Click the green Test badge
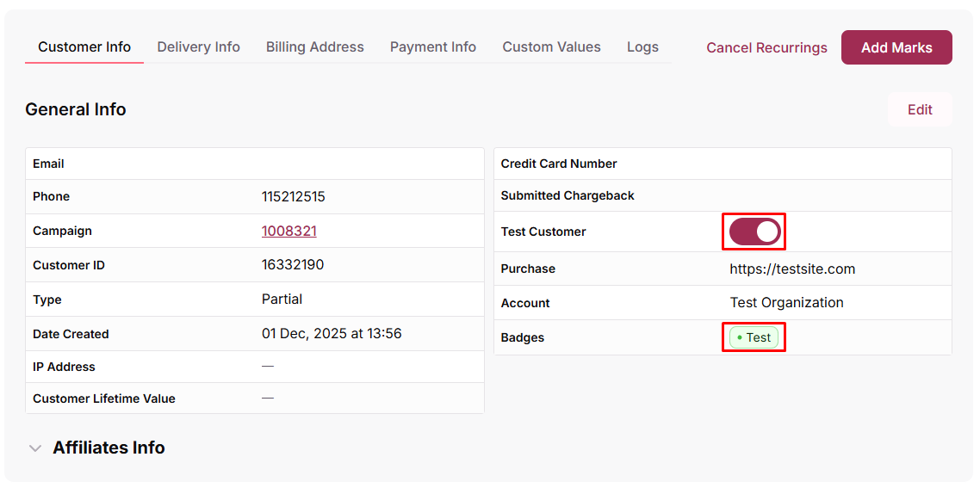This screenshot has height=488, width=980. pos(754,337)
